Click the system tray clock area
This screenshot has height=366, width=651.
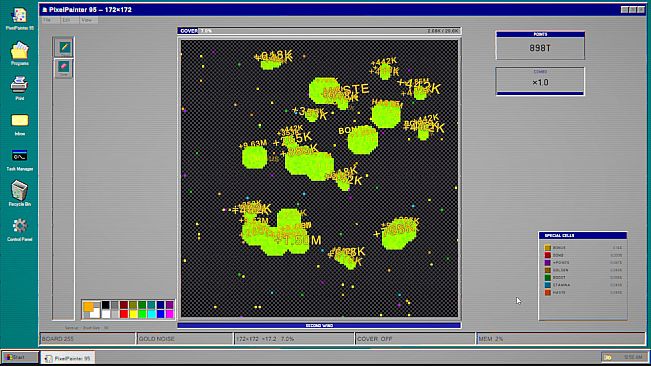click(624, 357)
